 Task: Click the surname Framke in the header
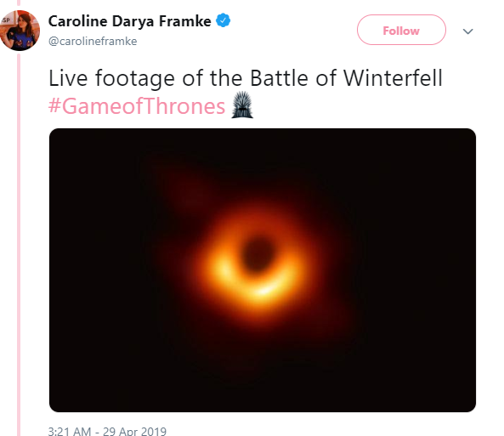click(x=184, y=21)
